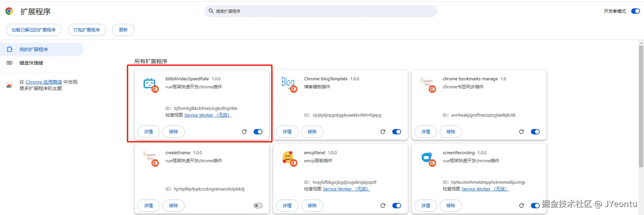
Task: Open 详情 for bilibiliVideoSpeedRate
Action: tap(149, 132)
